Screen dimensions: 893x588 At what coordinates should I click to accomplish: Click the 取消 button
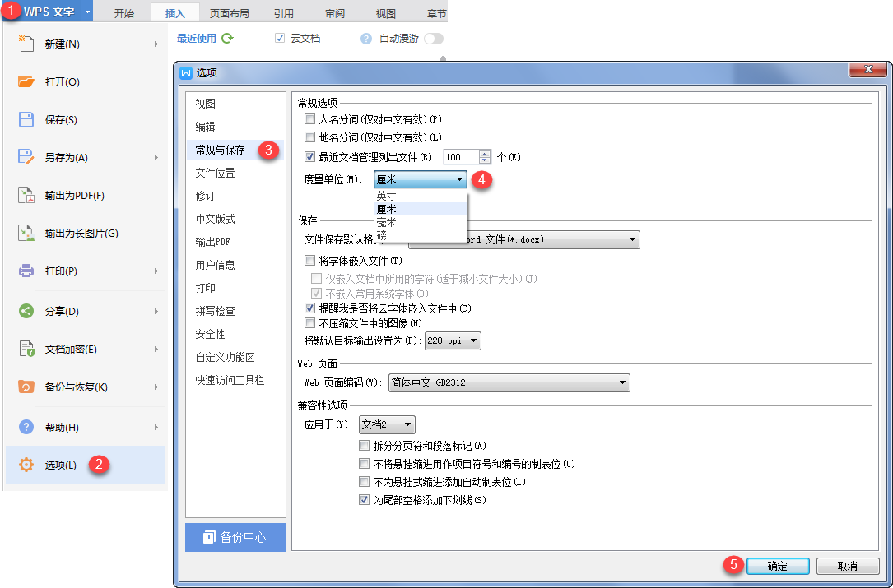(848, 566)
